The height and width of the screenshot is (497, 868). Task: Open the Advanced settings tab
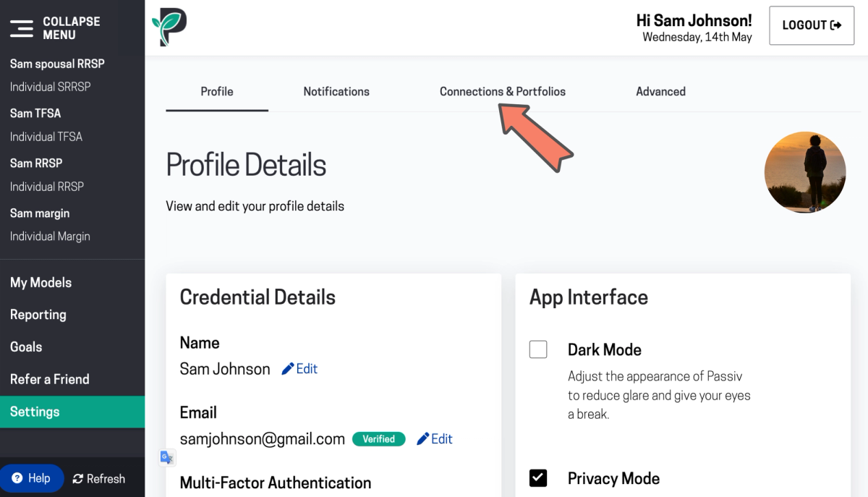point(660,91)
